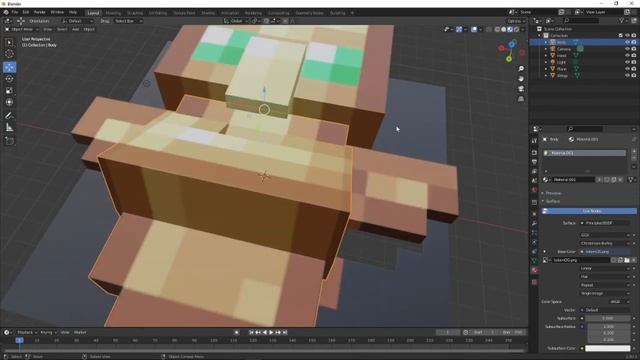
Task: Open the Add menu in viewport header
Action: (x=76, y=29)
